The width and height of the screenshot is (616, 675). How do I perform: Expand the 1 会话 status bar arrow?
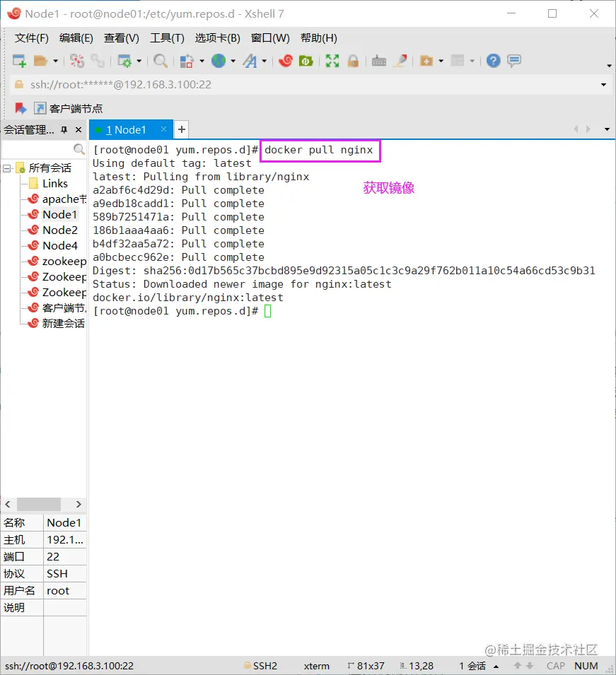point(496,667)
